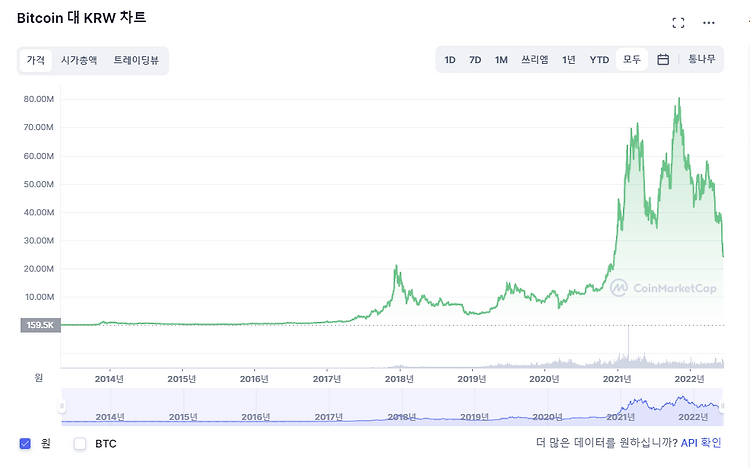Click the late-2021 peak on the price line

tap(679, 99)
